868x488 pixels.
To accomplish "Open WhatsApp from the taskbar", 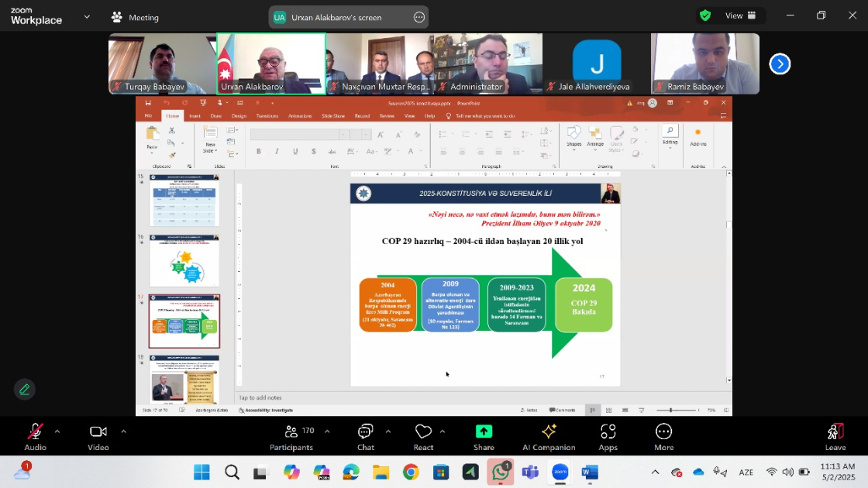I will [x=501, y=472].
